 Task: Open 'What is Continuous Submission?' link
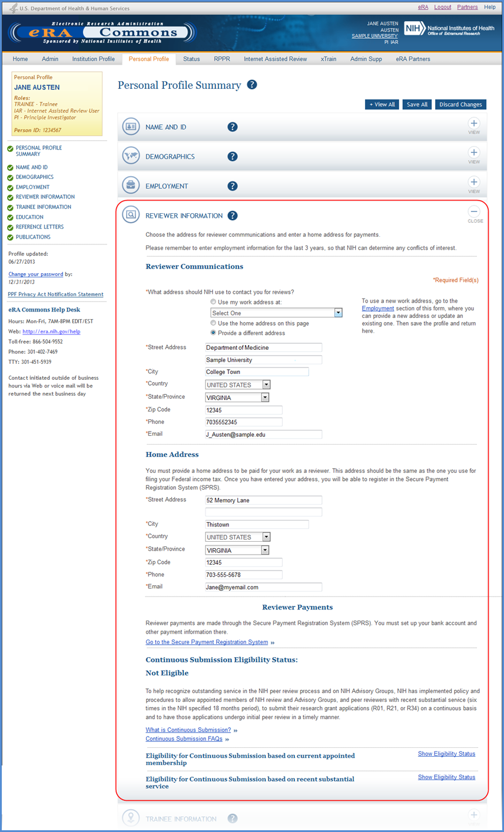(x=188, y=730)
